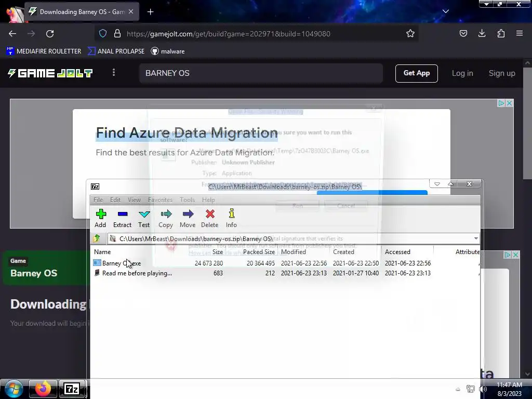Sort by Packed Size column header
The height and width of the screenshot is (399, 532).
259,252
